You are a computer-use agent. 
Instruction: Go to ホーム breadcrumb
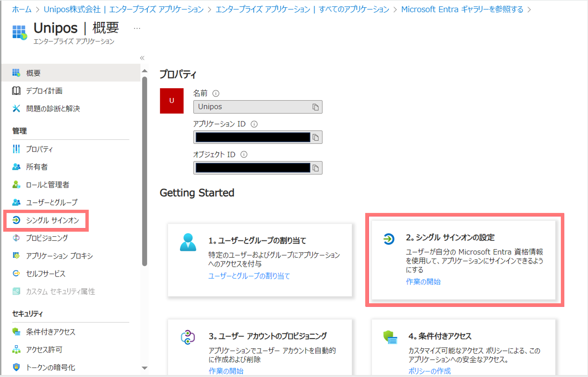[22, 9]
